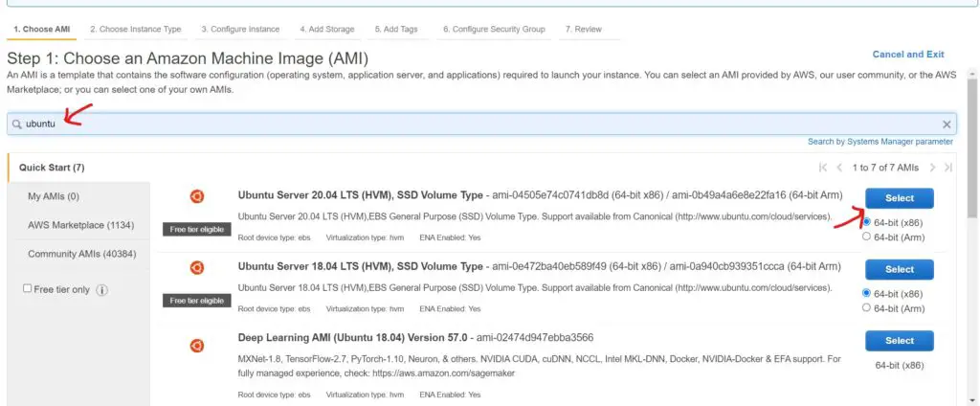Go to last page of AMI results
The height and width of the screenshot is (406, 980).
(x=948, y=168)
